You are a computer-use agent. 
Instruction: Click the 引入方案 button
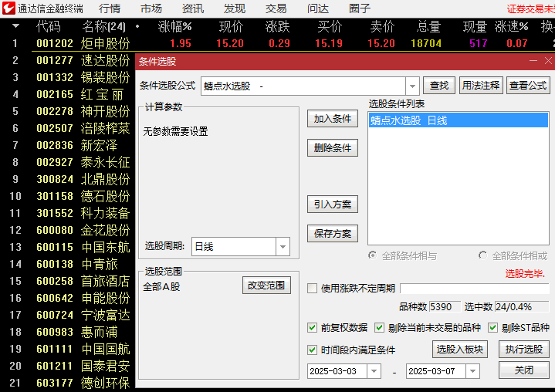pyautogui.click(x=333, y=204)
